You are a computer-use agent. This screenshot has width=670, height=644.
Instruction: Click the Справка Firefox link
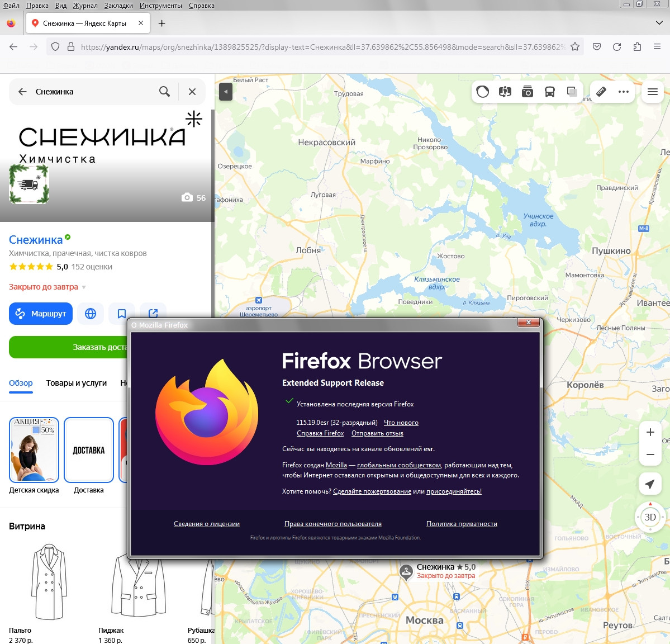point(320,433)
